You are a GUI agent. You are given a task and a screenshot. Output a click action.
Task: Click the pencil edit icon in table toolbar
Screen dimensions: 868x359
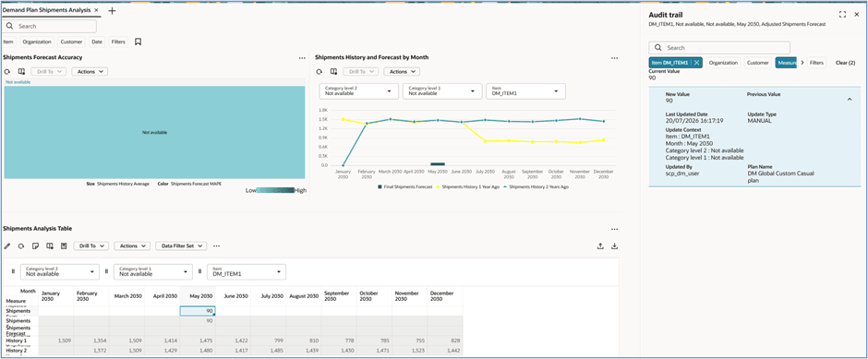7,246
